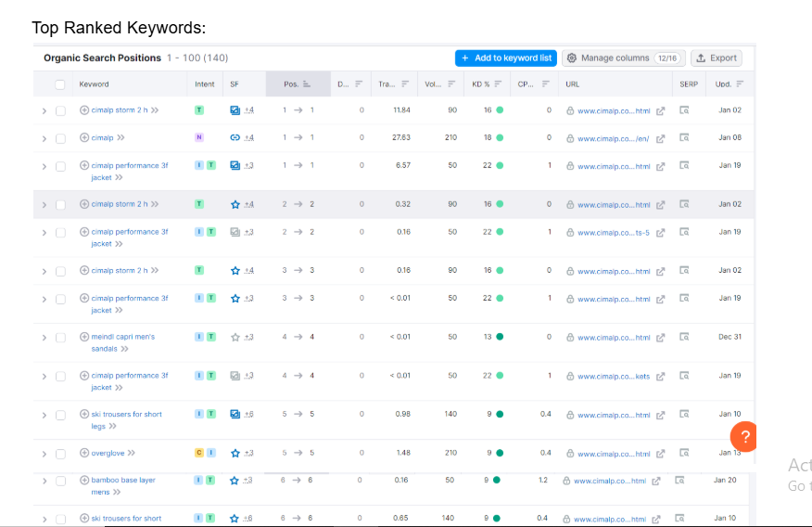
Task: View SERP snapshot for the cimalp keyword row
Action: (684, 138)
